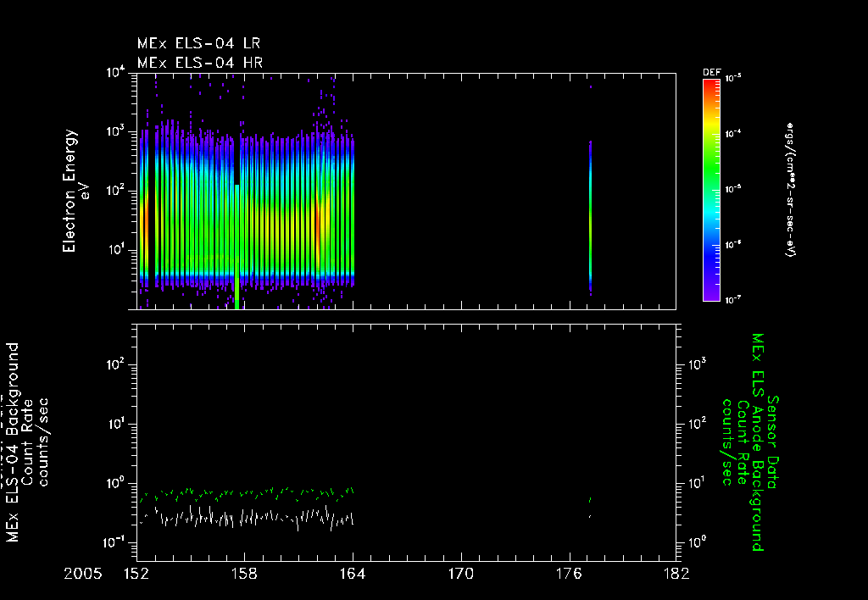Click the isolated spectrogram stripe near day 177
The image size is (868, 600).
tap(591, 217)
